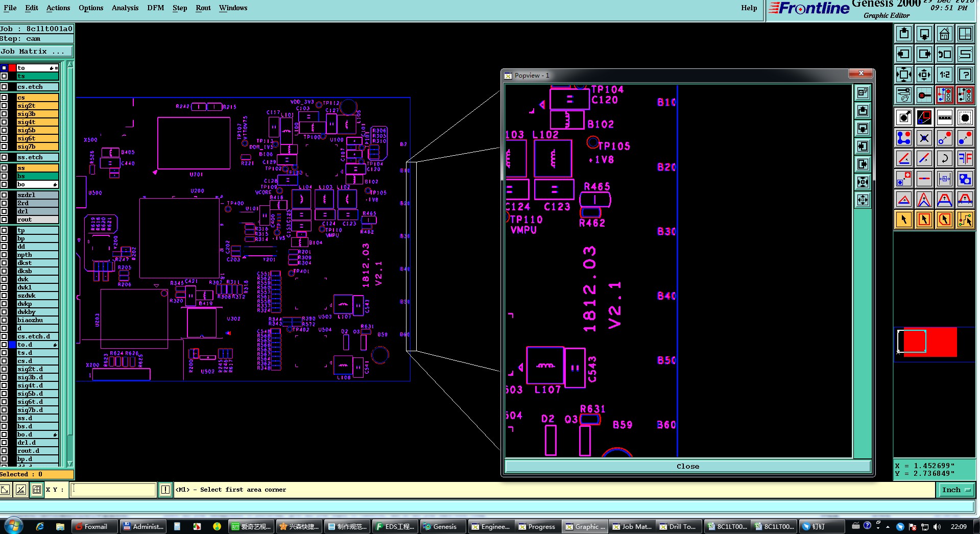Click the pan right view icon
This screenshot has height=534, width=980.
click(924, 54)
